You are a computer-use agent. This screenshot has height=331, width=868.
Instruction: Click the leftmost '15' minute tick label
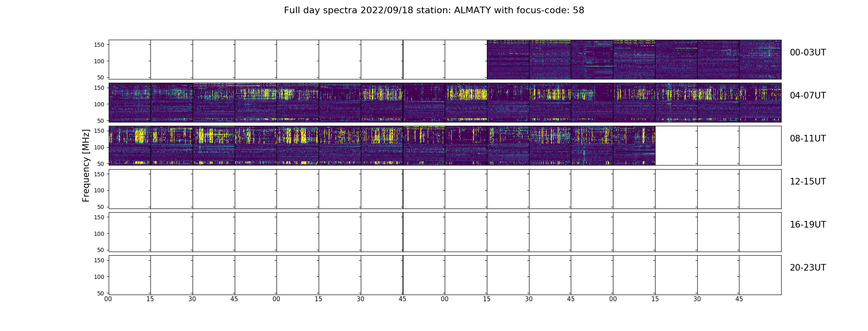pyautogui.click(x=150, y=299)
